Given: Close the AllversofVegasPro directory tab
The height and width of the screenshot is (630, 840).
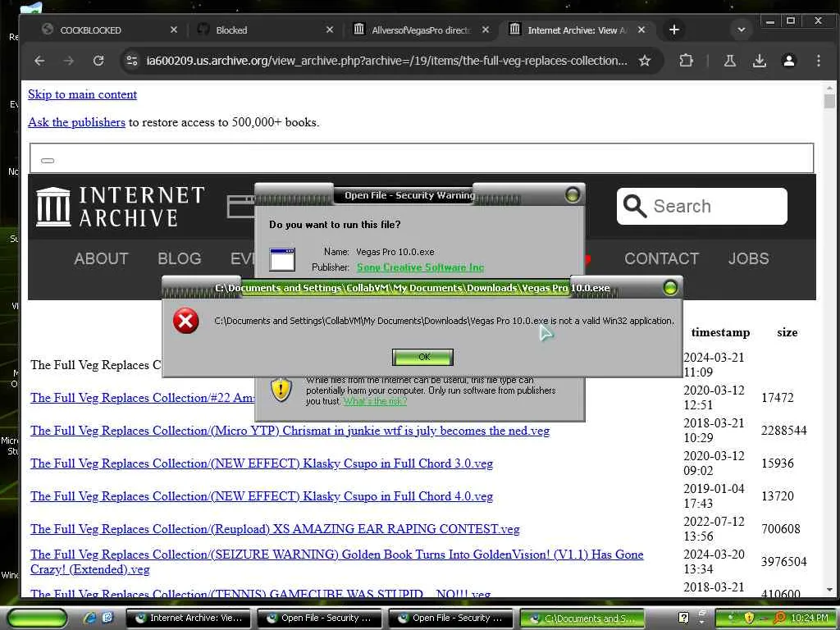Looking at the screenshot, I should [486, 30].
